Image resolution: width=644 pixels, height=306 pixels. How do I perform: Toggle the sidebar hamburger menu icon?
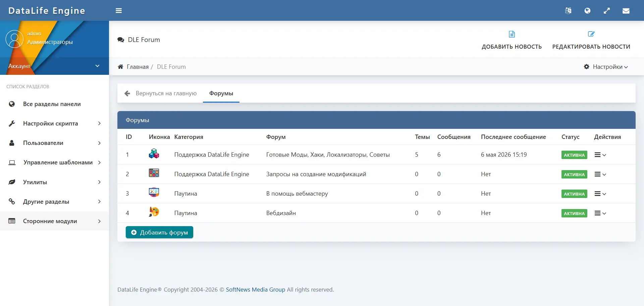pos(119,11)
